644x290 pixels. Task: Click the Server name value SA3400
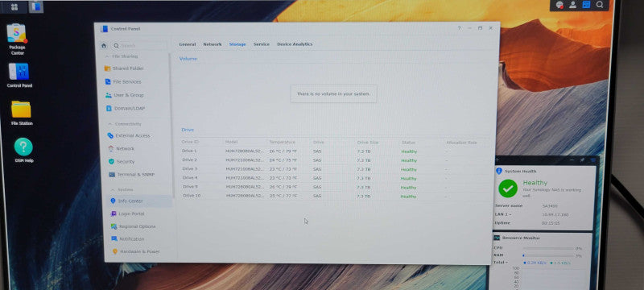549,205
